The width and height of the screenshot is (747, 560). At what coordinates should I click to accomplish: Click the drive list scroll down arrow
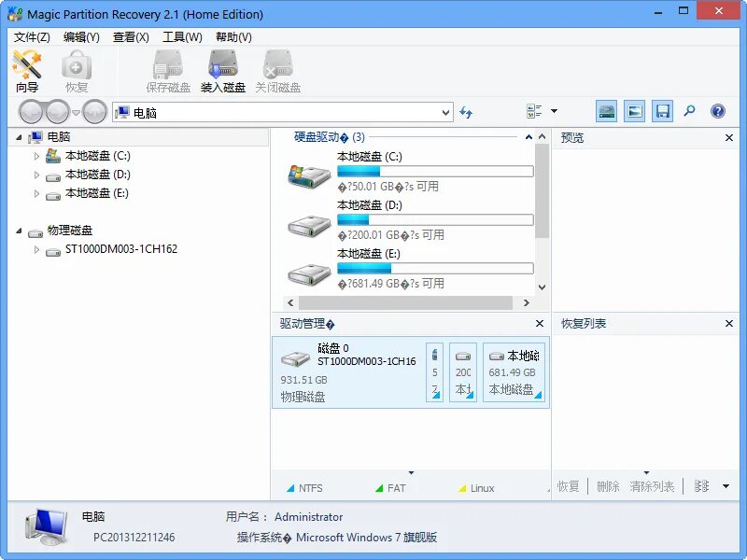[x=542, y=287]
